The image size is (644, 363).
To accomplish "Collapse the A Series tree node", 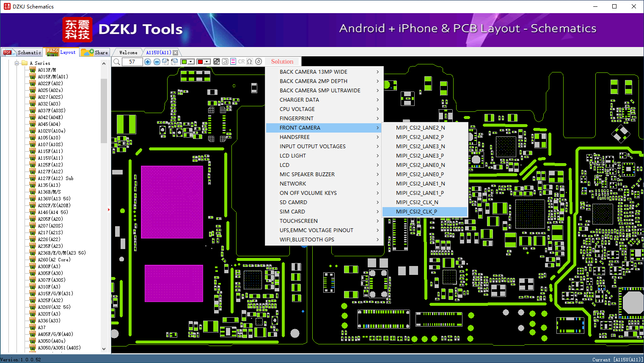I will [x=17, y=63].
